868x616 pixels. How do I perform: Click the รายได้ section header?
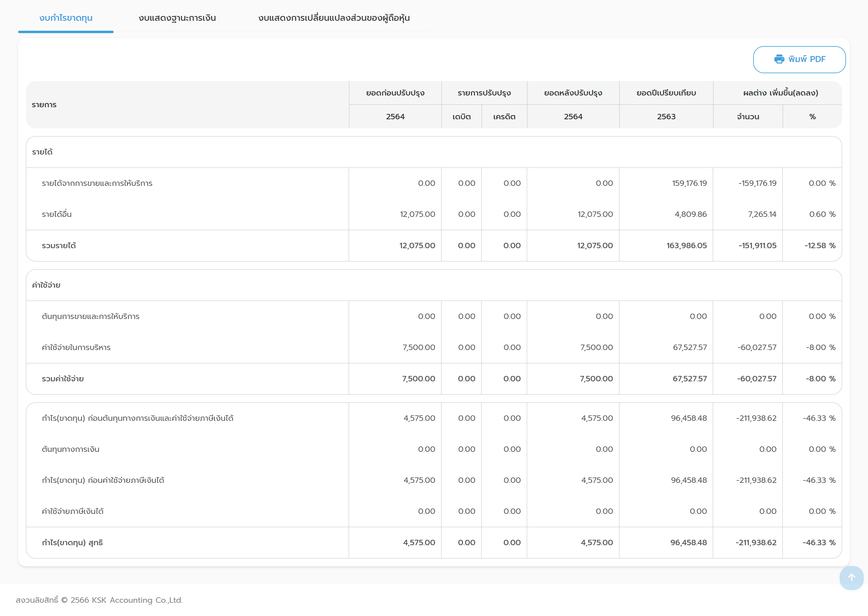42,152
